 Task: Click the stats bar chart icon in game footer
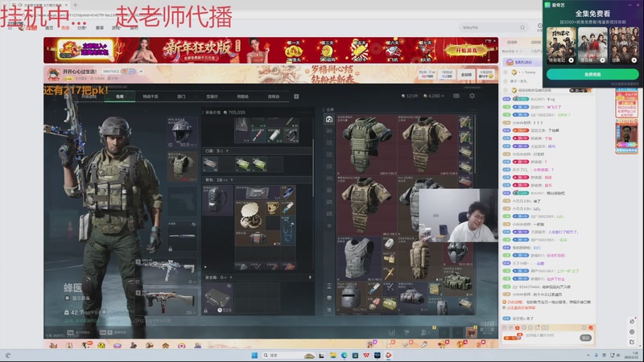tap(391, 332)
